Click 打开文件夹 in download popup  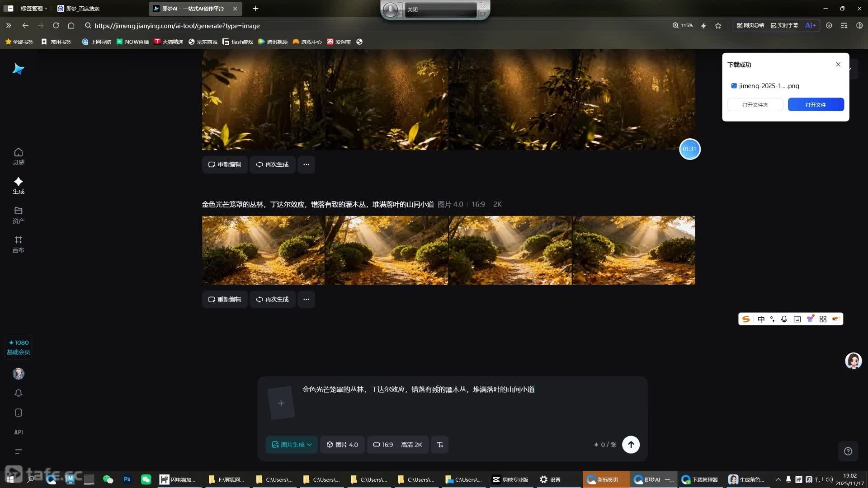(755, 104)
